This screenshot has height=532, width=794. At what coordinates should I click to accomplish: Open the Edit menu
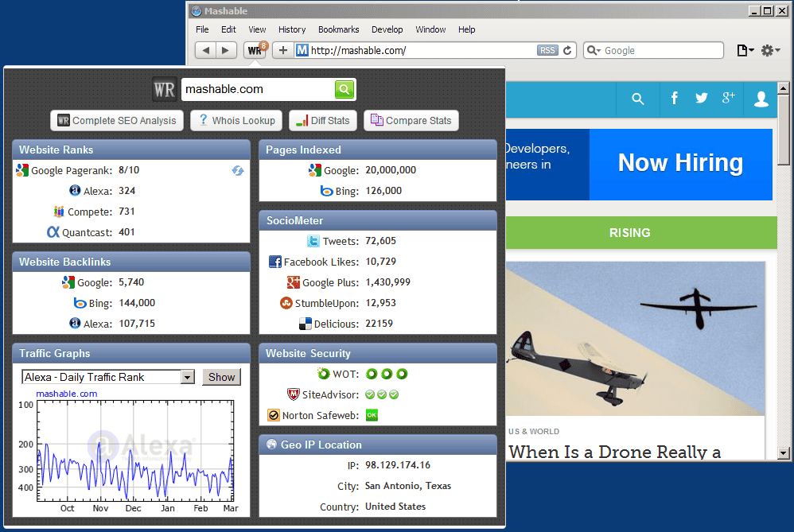pyautogui.click(x=228, y=29)
